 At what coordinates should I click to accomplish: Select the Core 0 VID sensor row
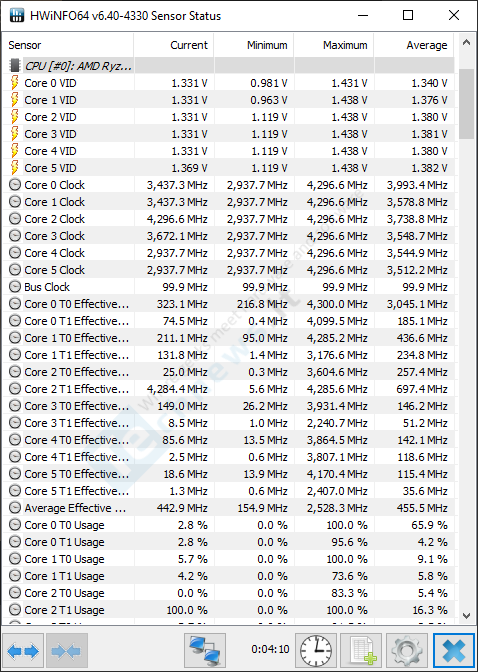coord(229,83)
